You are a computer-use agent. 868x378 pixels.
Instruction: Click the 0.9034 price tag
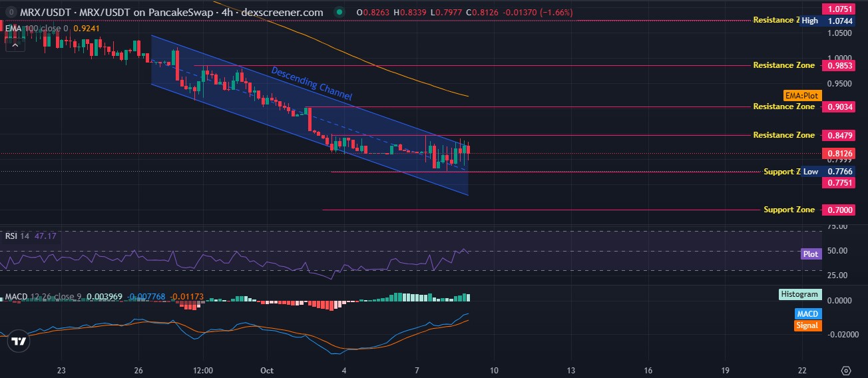tap(839, 106)
